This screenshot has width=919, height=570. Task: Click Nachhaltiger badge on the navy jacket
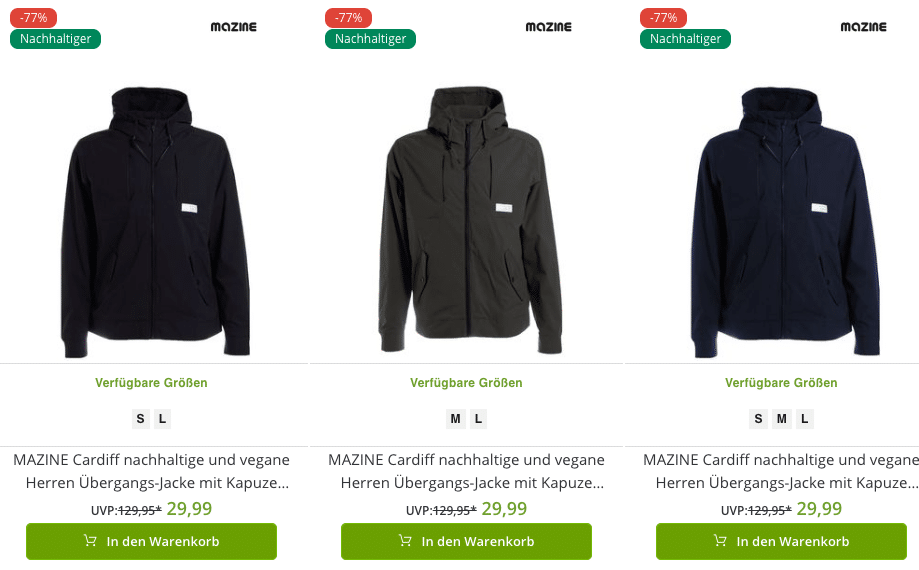(x=685, y=39)
